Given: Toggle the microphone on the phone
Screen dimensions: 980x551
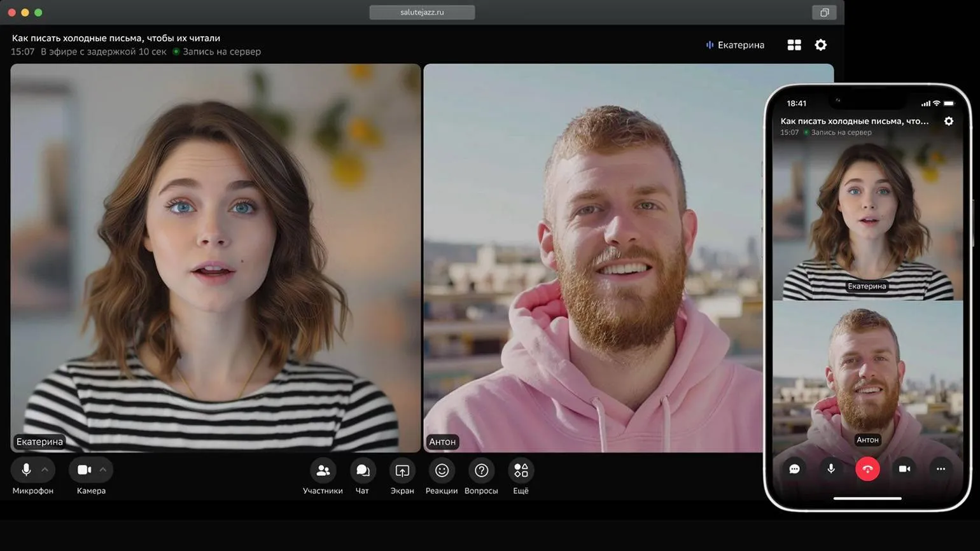Looking at the screenshot, I should click(831, 469).
